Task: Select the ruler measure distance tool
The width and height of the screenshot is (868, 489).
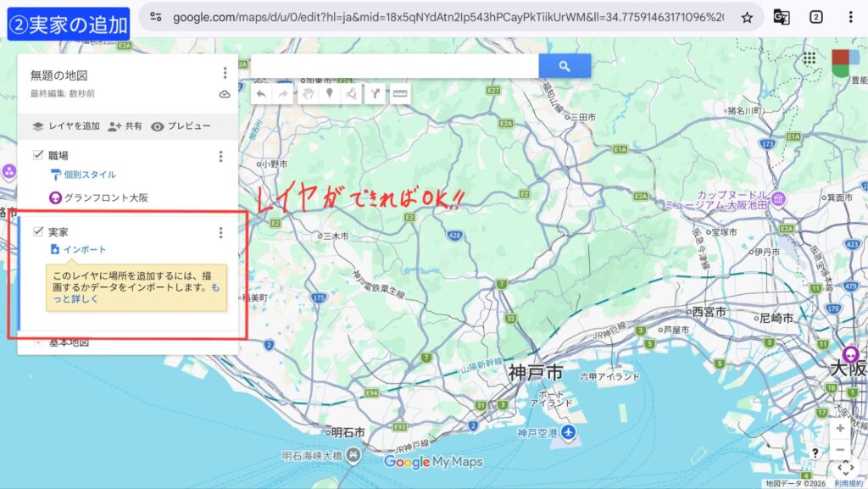Action: pyautogui.click(x=399, y=94)
